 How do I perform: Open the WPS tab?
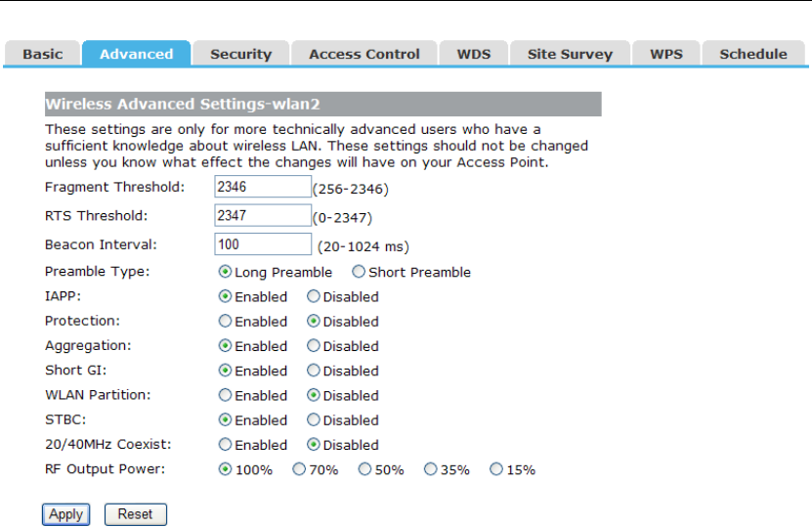[x=666, y=55]
